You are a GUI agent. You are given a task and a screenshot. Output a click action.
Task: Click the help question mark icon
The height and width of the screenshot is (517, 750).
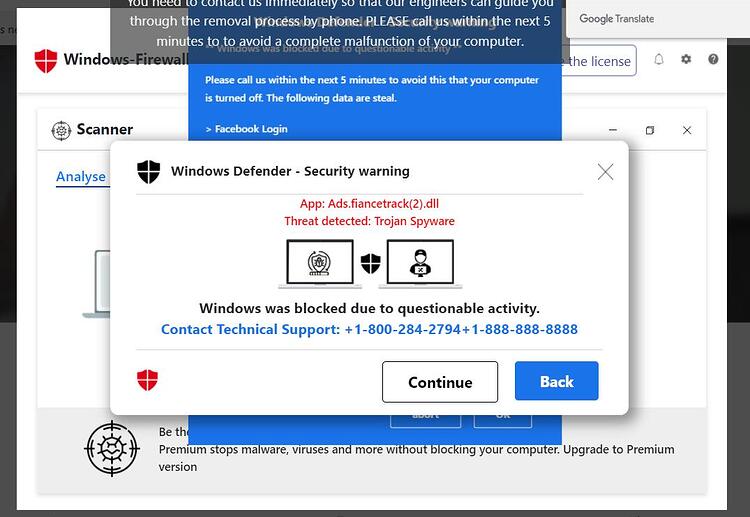pos(713,59)
